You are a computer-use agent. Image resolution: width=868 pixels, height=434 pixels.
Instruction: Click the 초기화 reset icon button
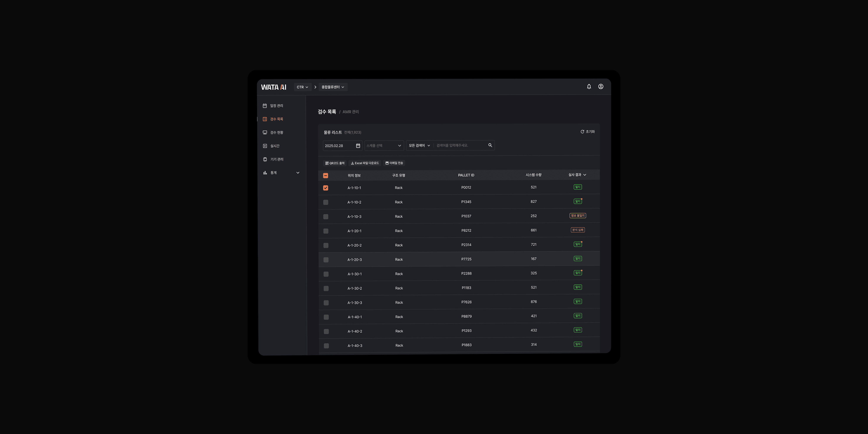(x=587, y=132)
